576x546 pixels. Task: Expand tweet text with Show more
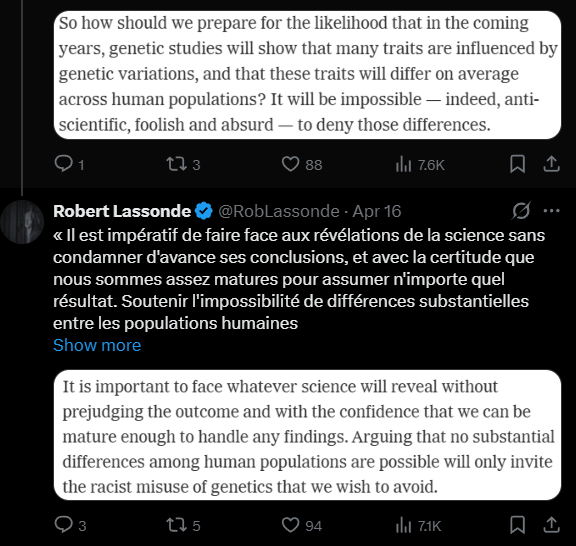pos(97,345)
